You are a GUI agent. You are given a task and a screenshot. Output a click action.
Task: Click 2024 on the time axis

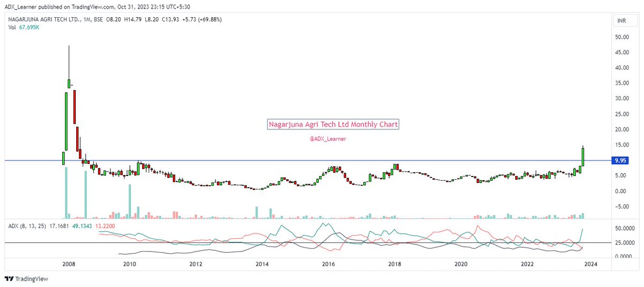click(590, 264)
